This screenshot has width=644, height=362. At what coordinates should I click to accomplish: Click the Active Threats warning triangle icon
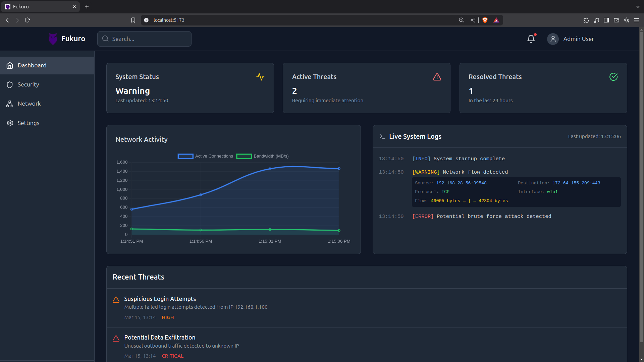pos(437,77)
